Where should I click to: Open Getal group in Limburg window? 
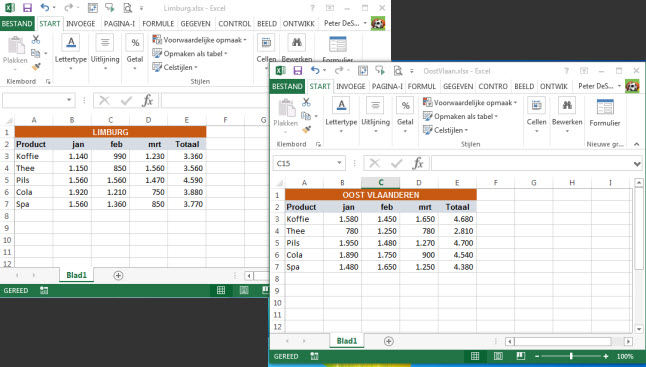(x=135, y=51)
